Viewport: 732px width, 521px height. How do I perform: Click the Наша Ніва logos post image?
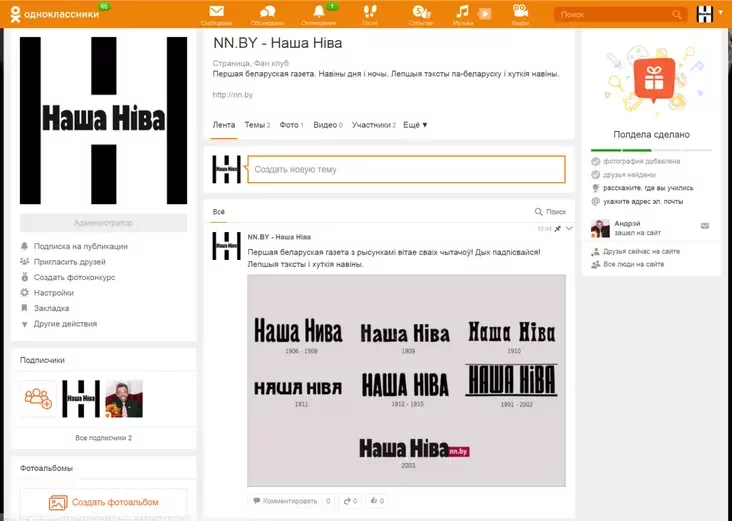[406, 380]
